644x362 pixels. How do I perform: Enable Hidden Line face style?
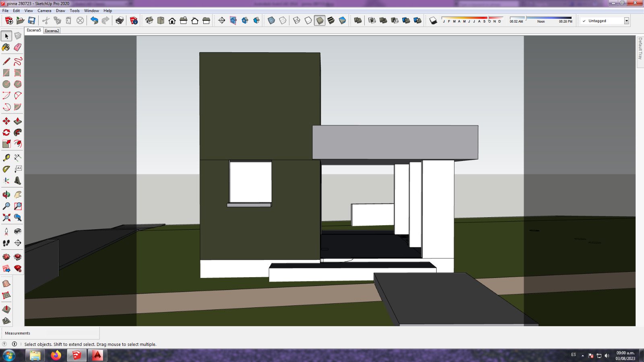tap(308, 21)
